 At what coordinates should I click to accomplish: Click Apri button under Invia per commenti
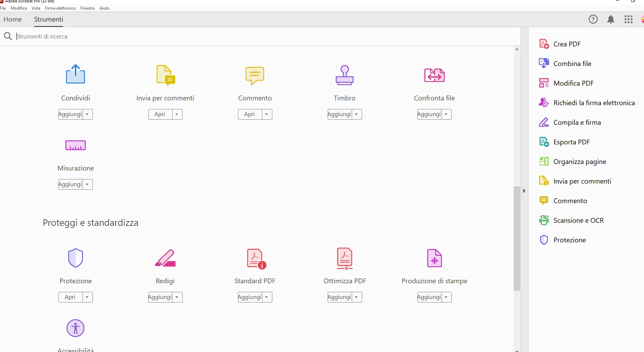160,114
